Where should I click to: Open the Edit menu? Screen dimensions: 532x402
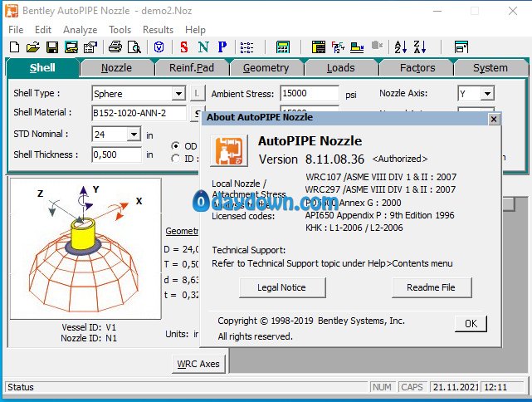click(43, 30)
